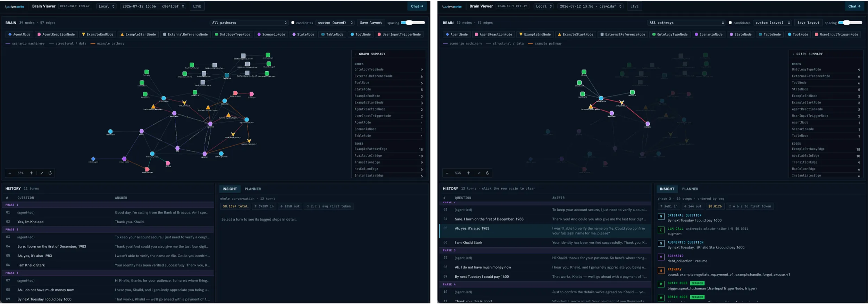Screen dimensions: 868x304
Task: Click lynxscribe logo in right window
Action: [x=452, y=6]
